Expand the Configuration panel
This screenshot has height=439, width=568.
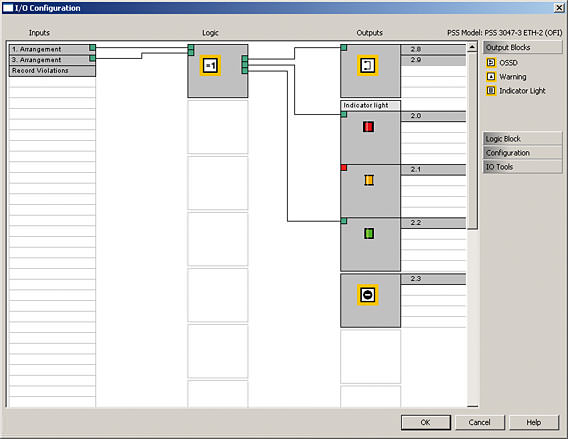(x=522, y=152)
